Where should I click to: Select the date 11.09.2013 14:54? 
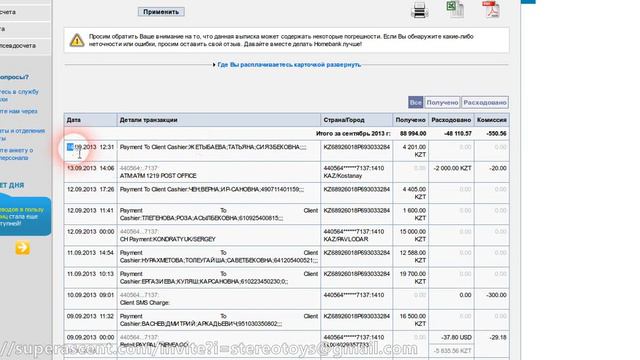(x=91, y=253)
